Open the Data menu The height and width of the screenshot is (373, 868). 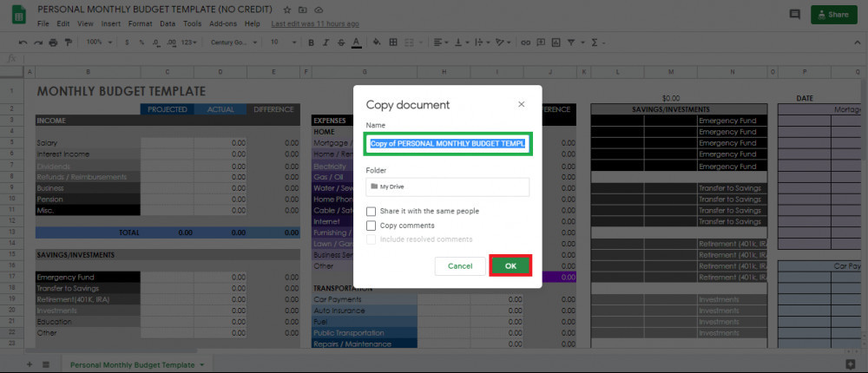(x=168, y=23)
